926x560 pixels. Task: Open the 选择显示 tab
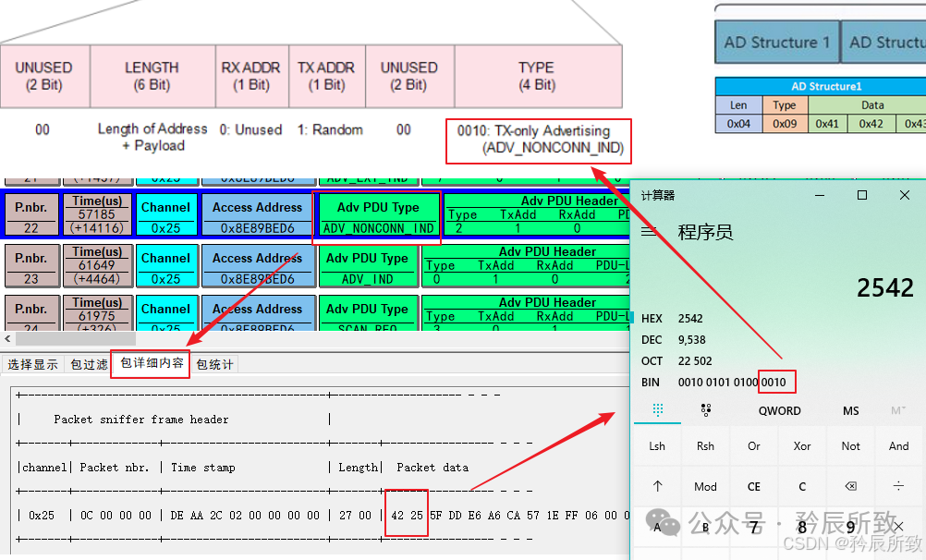tap(33, 364)
